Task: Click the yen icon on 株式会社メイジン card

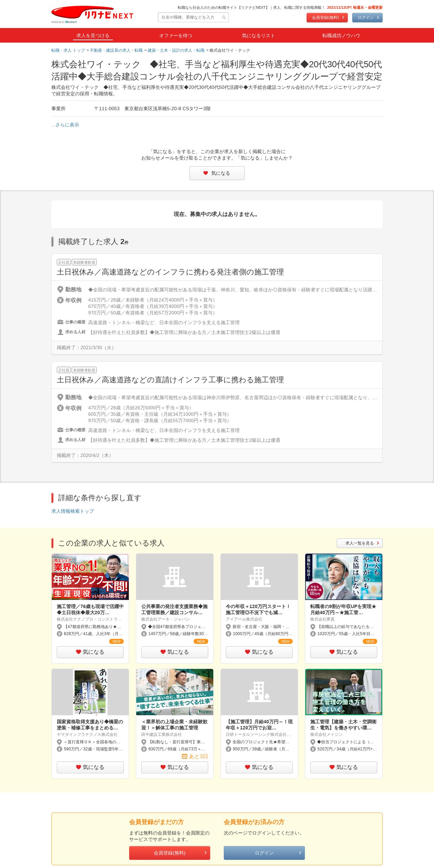Action: (313, 749)
